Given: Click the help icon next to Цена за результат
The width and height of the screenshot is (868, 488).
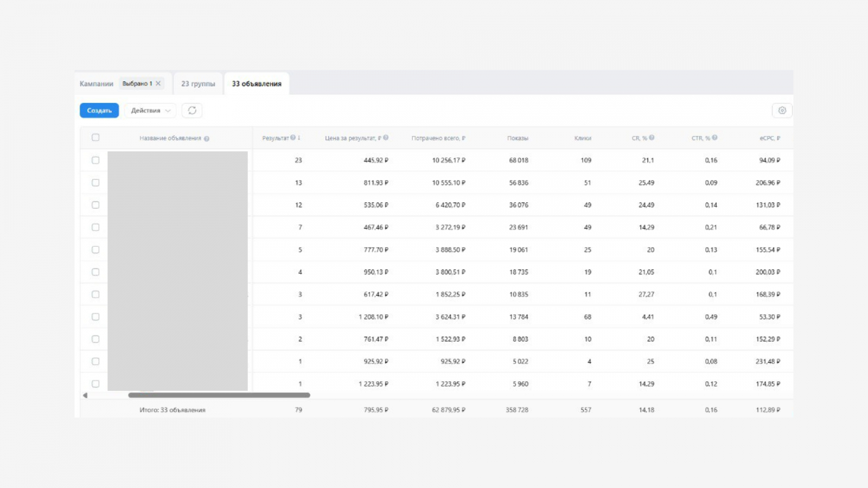Looking at the screenshot, I should (x=386, y=138).
